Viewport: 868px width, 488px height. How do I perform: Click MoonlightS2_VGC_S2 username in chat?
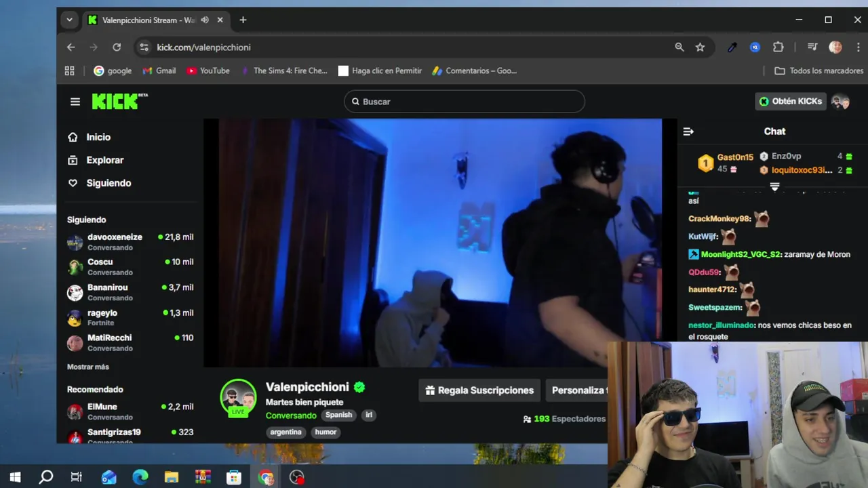[741, 255]
